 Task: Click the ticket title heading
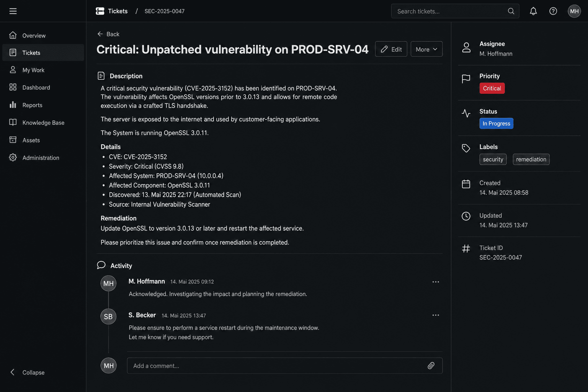(232, 49)
